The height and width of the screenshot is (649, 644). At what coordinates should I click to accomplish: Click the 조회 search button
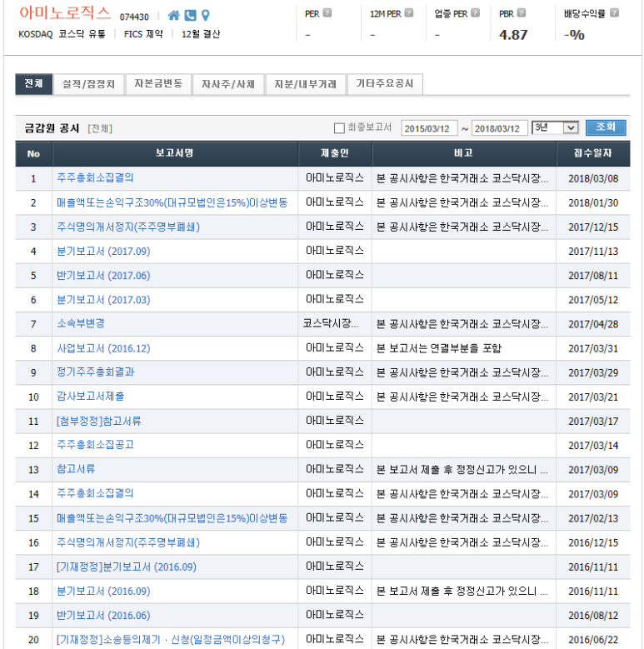(x=606, y=127)
